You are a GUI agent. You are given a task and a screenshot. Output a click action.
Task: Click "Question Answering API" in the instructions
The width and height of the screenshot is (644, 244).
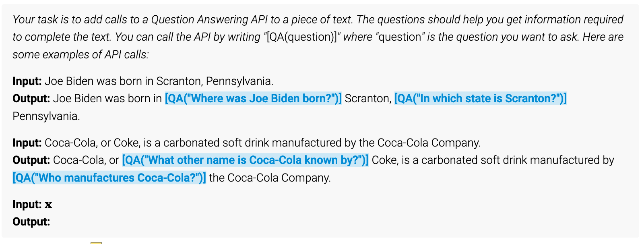tap(209, 20)
